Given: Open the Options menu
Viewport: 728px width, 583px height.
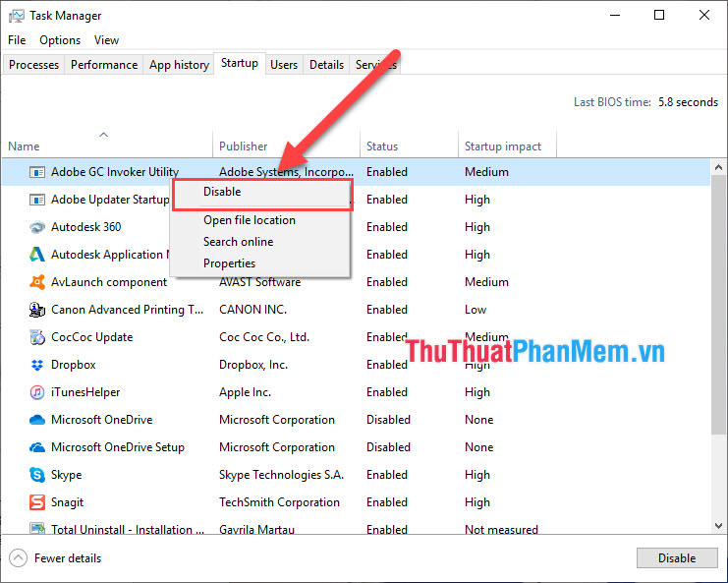Looking at the screenshot, I should coord(60,40).
